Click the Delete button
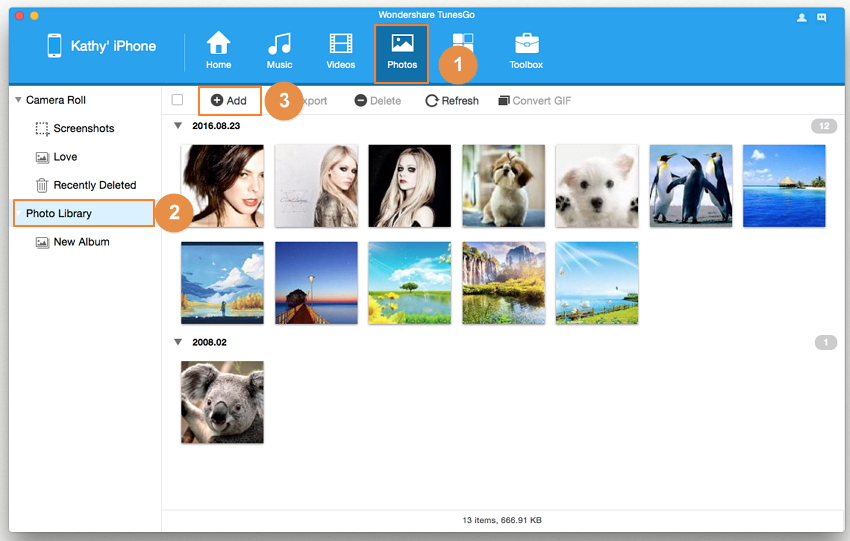Image resolution: width=850 pixels, height=541 pixels. (x=377, y=101)
